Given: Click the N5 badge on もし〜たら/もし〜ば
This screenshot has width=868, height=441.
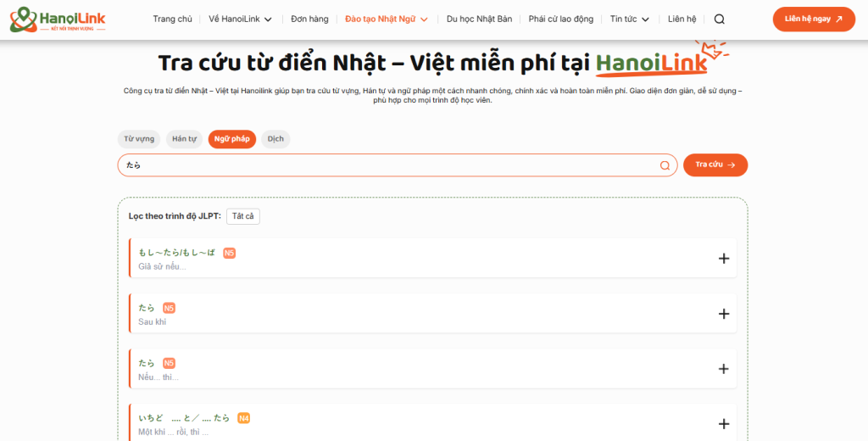Looking at the screenshot, I should (x=229, y=254).
